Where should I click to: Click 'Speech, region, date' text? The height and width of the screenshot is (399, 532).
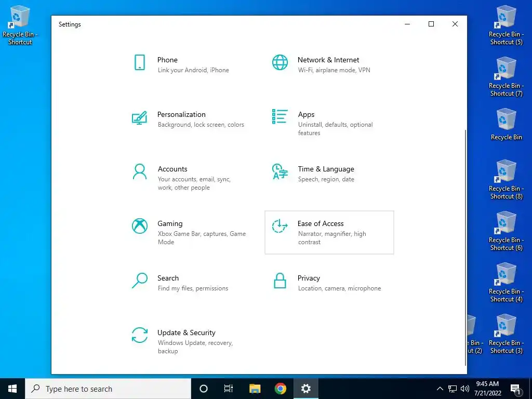click(x=326, y=179)
